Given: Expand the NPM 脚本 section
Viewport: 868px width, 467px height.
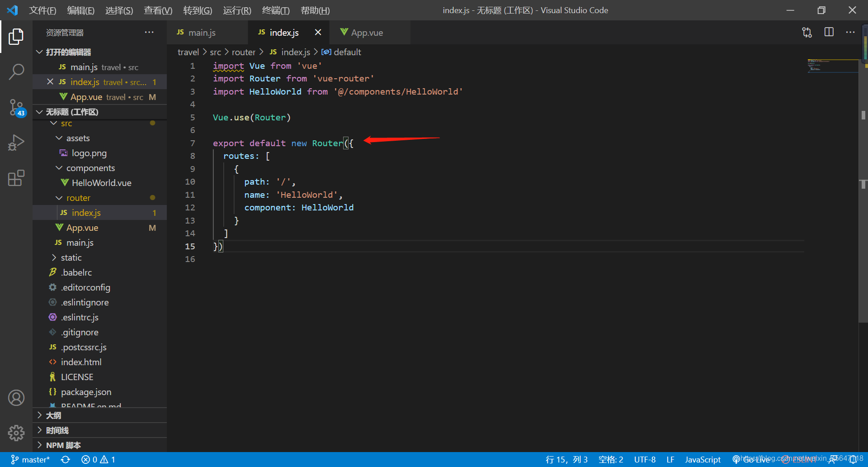Looking at the screenshot, I should (99, 445).
